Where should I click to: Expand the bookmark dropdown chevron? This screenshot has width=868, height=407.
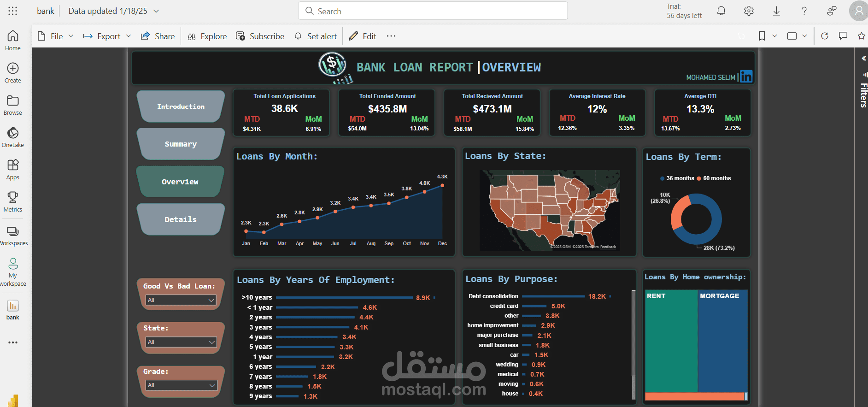point(774,36)
